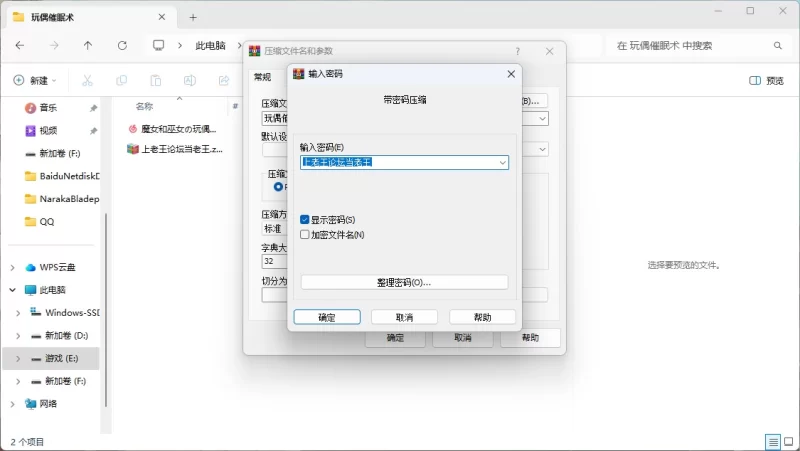This screenshot has height=451, width=800.
Task: Click the 整理密码 button
Action: click(x=404, y=282)
